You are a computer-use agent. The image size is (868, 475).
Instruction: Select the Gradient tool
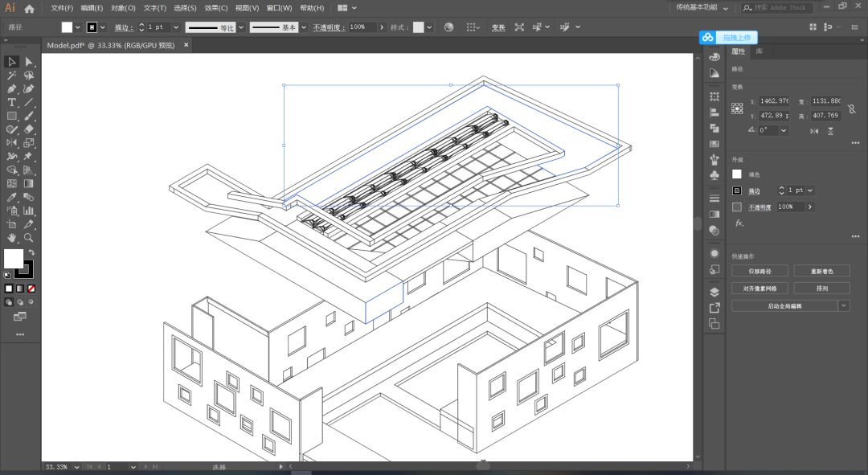pos(29,184)
